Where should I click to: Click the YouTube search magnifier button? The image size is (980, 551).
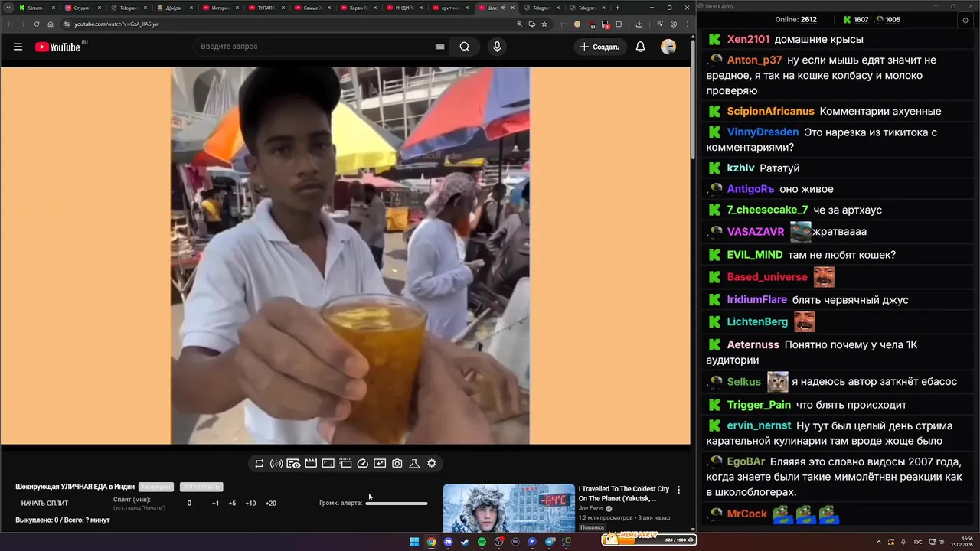click(x=465, y=47)
